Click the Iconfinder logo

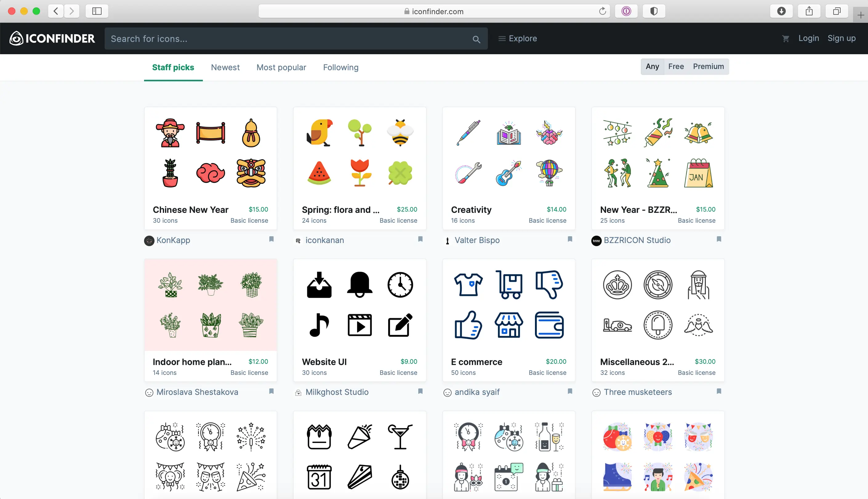click(x=52, y=39)
